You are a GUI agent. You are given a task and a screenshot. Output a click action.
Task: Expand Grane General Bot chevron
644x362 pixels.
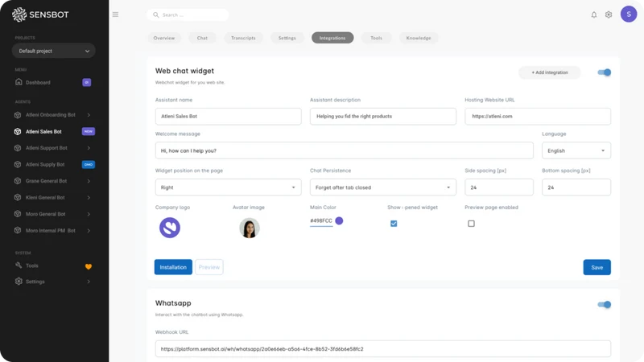pyautogui.click(x=89, y=180)
